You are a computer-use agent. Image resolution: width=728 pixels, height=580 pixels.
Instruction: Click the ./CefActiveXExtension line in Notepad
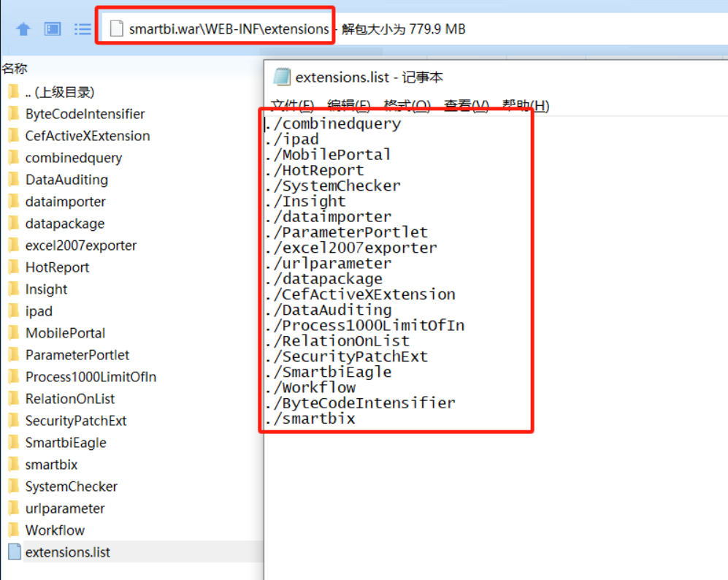click(x=360, y=294)
